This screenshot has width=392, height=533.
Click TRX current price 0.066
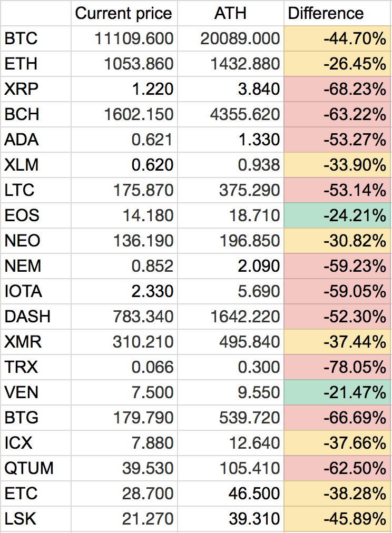[x=153, y=367]
